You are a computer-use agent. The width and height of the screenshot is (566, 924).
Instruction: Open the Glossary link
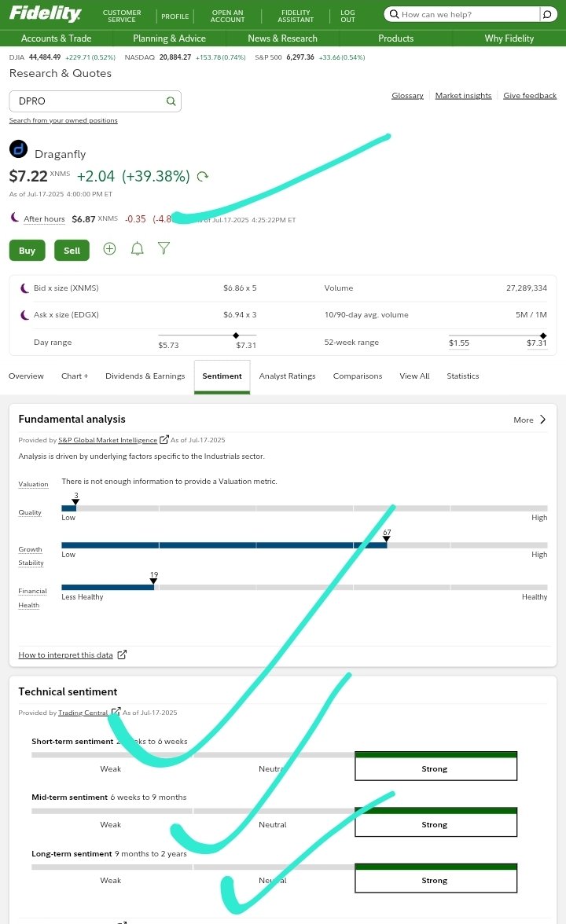(x=407, y=96)
